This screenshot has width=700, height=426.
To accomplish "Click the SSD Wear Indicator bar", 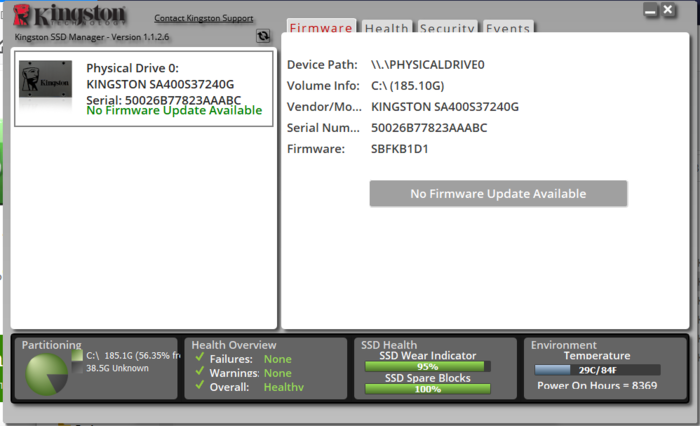I will [x=428, y=366].
